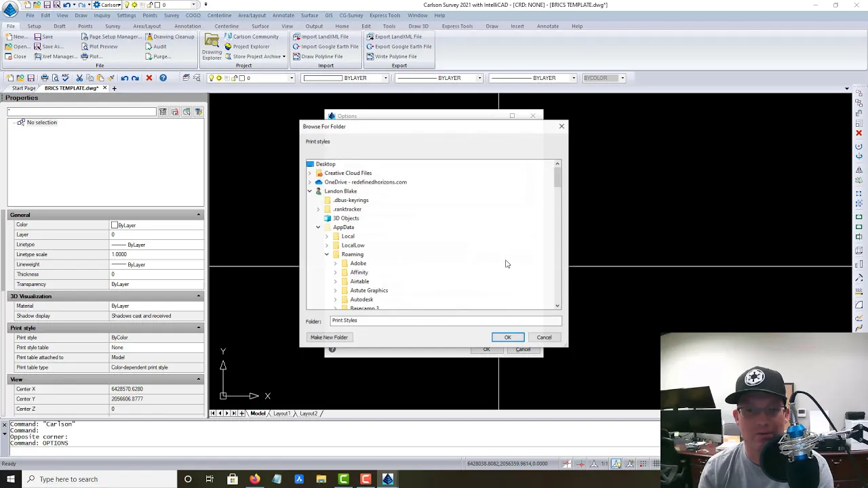Click the Redo arrow in lower toolbar

136,78
